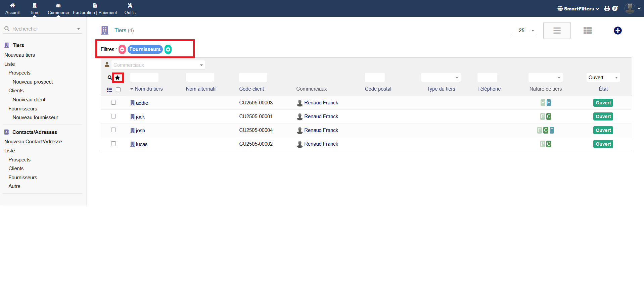Open the lucas tiers record link
This screenshot has height=295, width=644.
[x=141, y=144]
